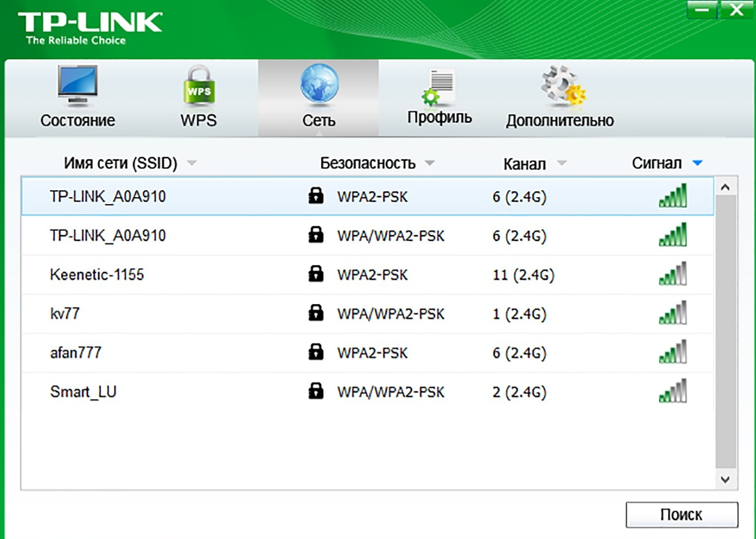Toggle the Сигнал column sort arrow
This screenshot has height=539, width=756.
tap(698, 163)
